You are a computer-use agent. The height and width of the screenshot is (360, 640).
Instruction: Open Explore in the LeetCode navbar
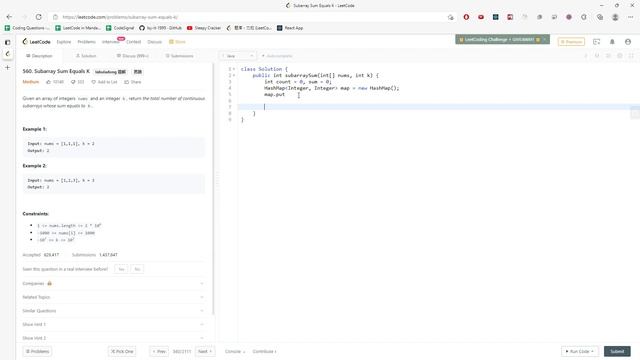point(64,42)
